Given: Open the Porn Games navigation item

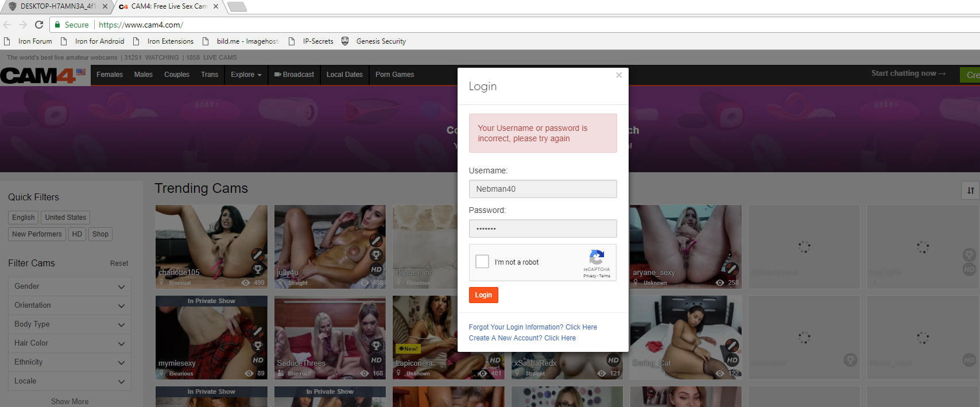Looking at the screenshot, I should pos(394,75).
